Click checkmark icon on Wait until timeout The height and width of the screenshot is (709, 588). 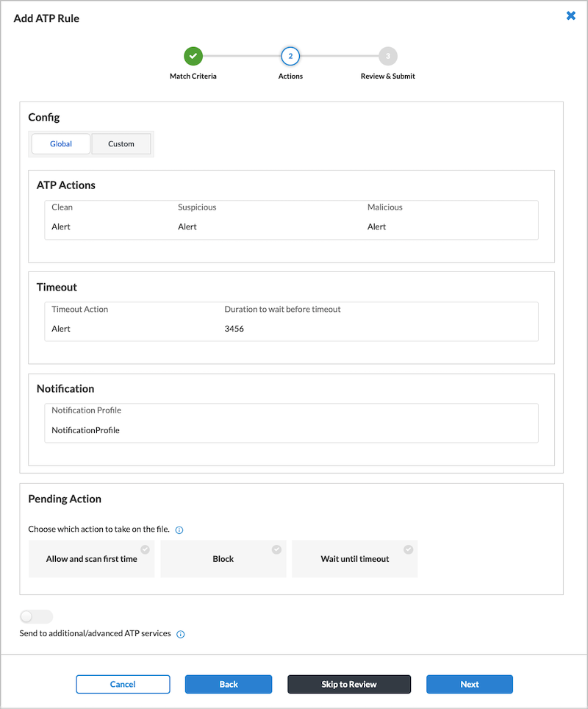408,549
